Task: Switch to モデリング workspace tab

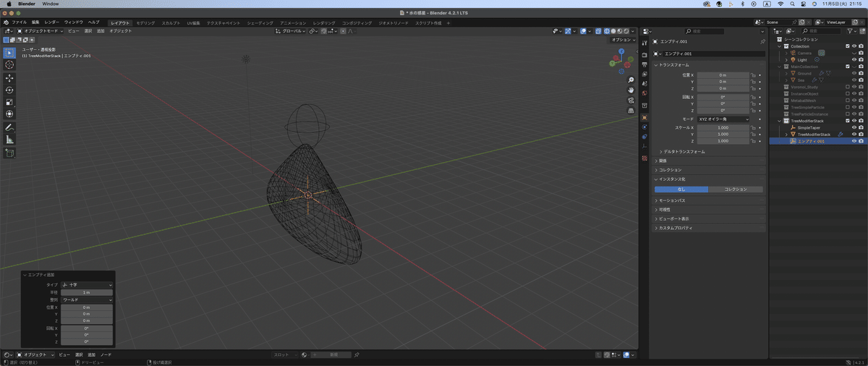Action: point(145,22)
